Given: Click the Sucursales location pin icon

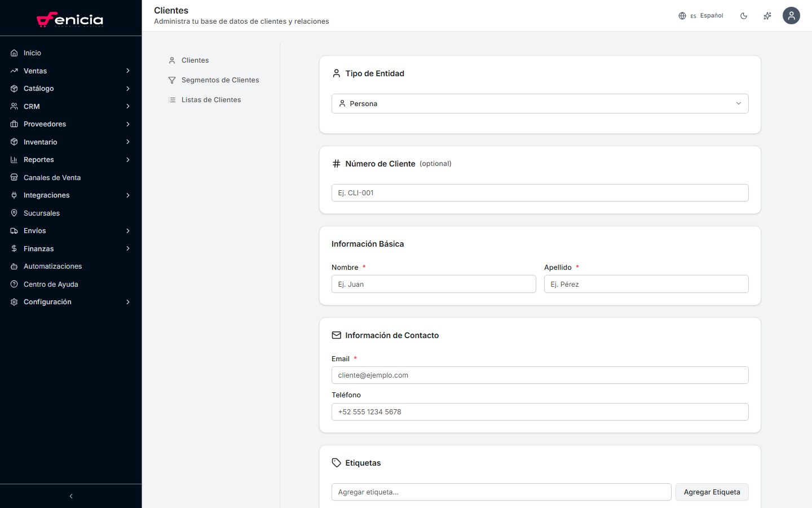Looking at the screenshot, I should 14,213.
